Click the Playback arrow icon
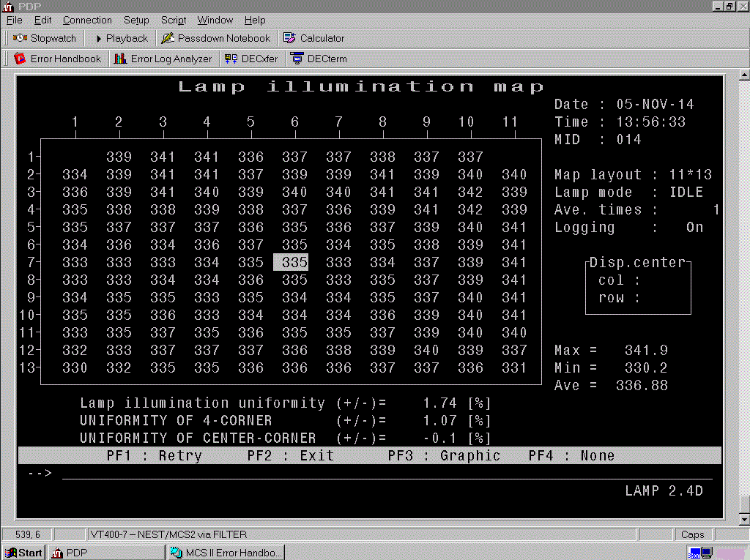 point(99,38)
